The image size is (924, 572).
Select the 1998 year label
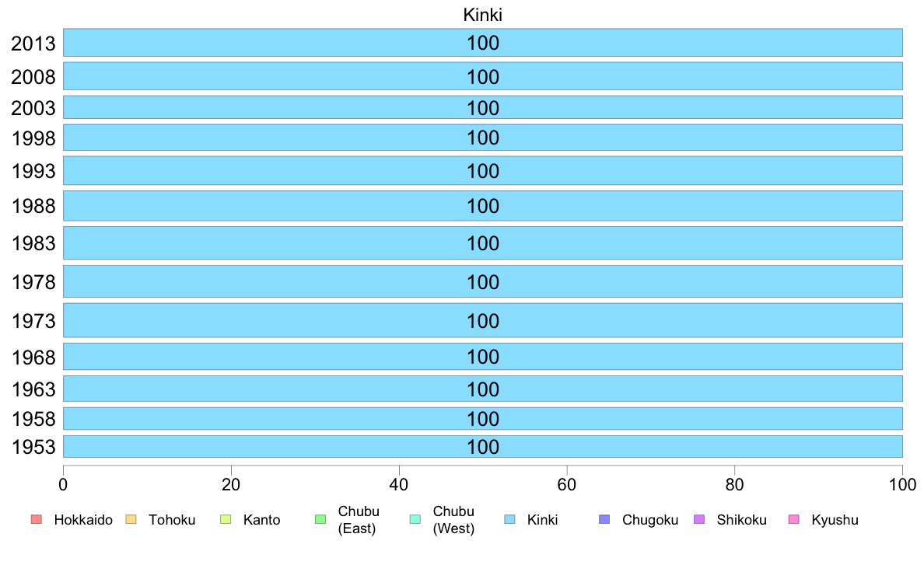[x=33, y=138]
